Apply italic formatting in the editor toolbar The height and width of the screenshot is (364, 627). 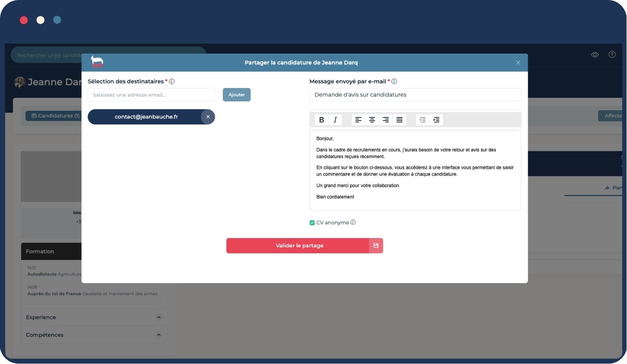click(x=335, y=120)
